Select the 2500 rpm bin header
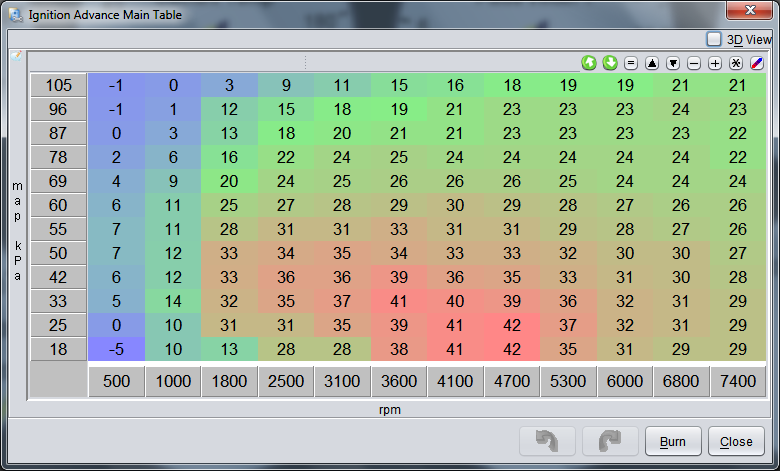The width and height of the screenshot is (780, 471). point(286,381)
